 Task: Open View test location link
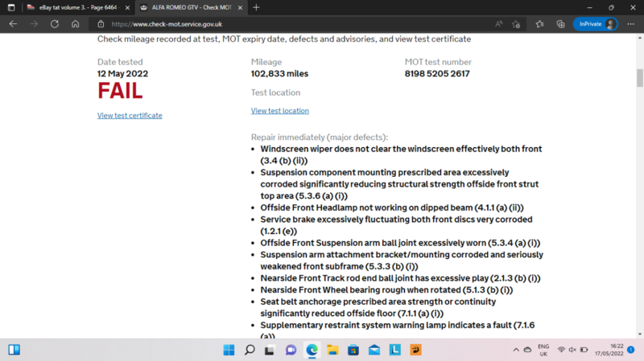pos(279,111)
